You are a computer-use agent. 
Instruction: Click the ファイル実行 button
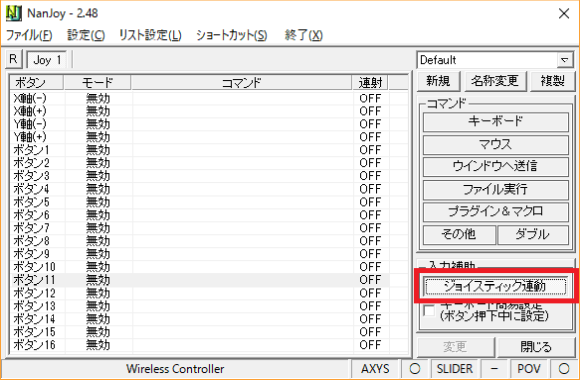coord(496,189)
